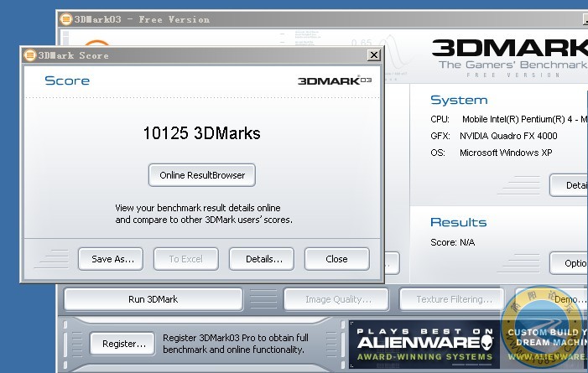
Task: Click the 3DMARK03 logo in Score dialog
Action: 335,80
